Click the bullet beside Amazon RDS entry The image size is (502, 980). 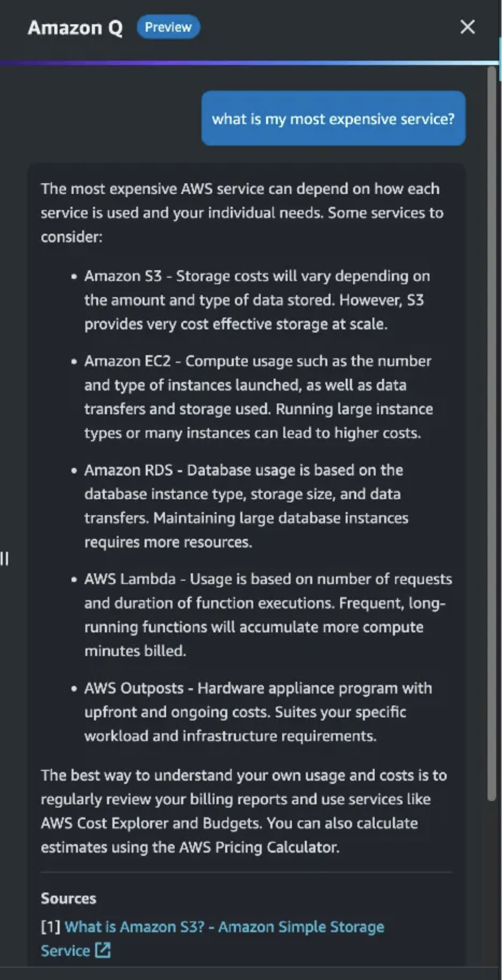pyautogui.click(x=74, y=470)
